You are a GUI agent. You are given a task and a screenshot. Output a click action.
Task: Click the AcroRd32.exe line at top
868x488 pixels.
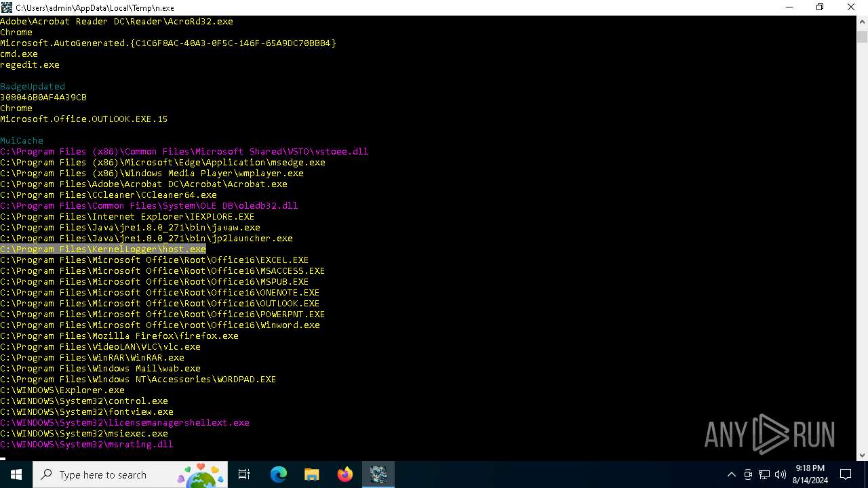(117, 22)
